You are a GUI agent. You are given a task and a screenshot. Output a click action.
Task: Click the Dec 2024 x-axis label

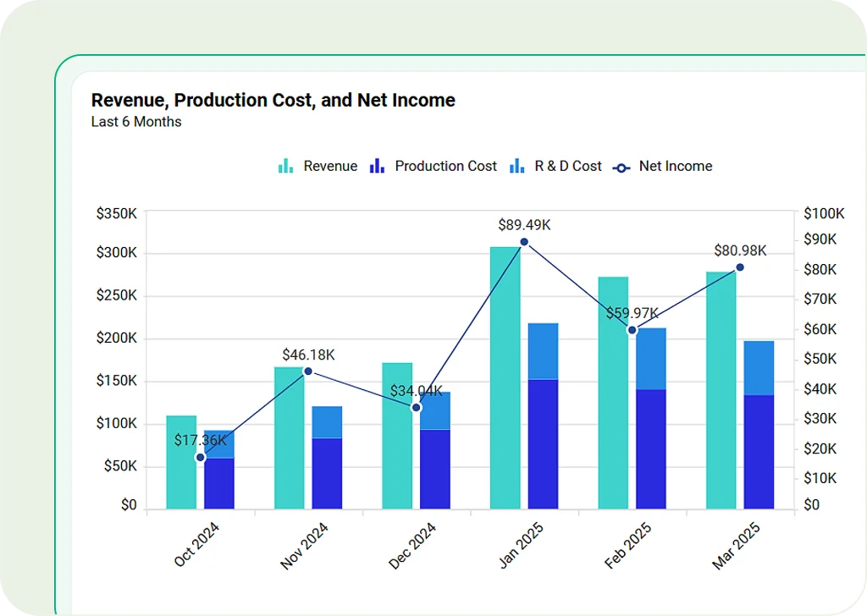click(412, 545)
